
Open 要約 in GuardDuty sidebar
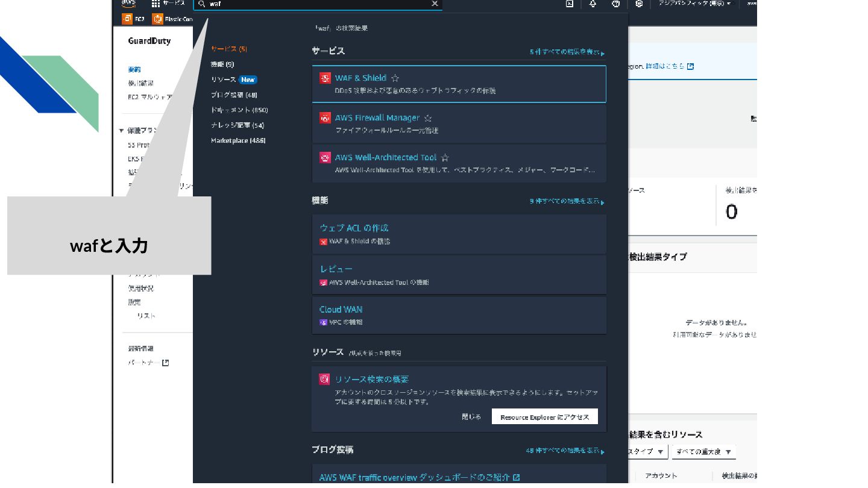tap(134, 69)
